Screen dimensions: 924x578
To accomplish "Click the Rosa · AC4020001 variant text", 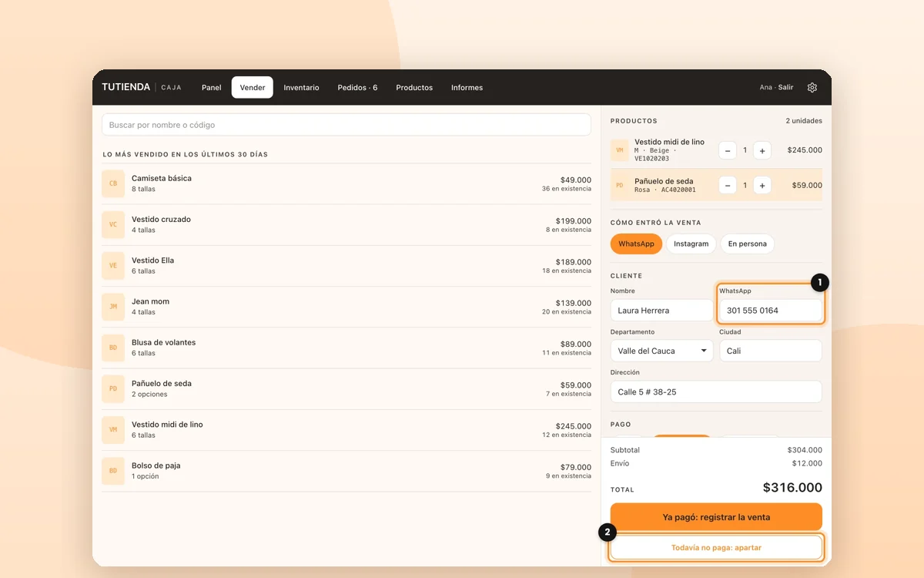I will pyautogui.click(x=665, y=190).
